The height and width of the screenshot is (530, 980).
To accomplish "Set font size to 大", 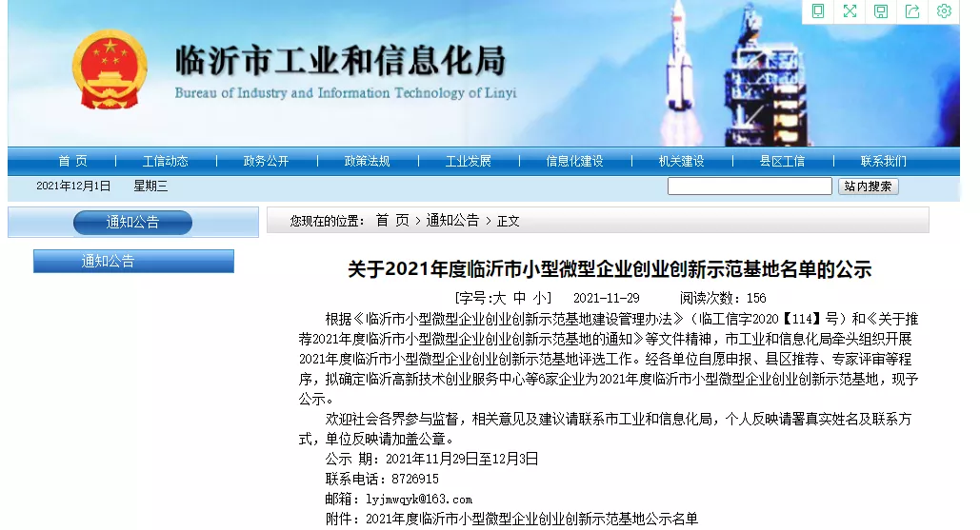I will click(x=499, y=298).
